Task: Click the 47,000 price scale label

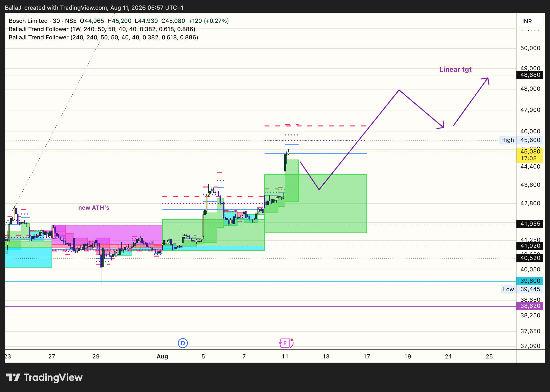Action: click(x=530, y=110)
